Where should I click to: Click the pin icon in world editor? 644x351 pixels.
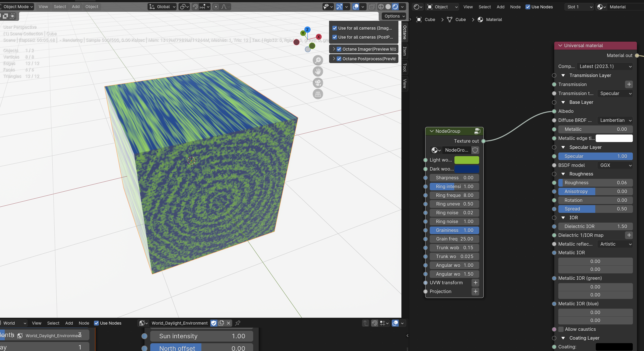point(238,323)
